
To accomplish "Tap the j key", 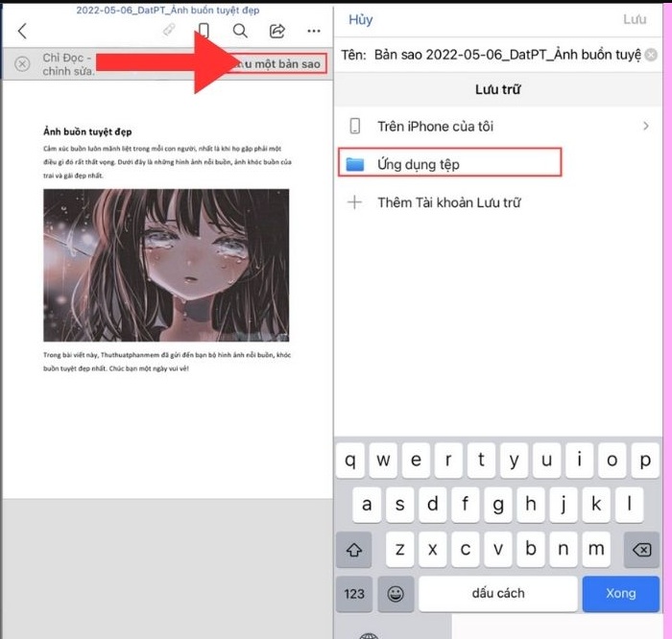I will pos(564,505).
